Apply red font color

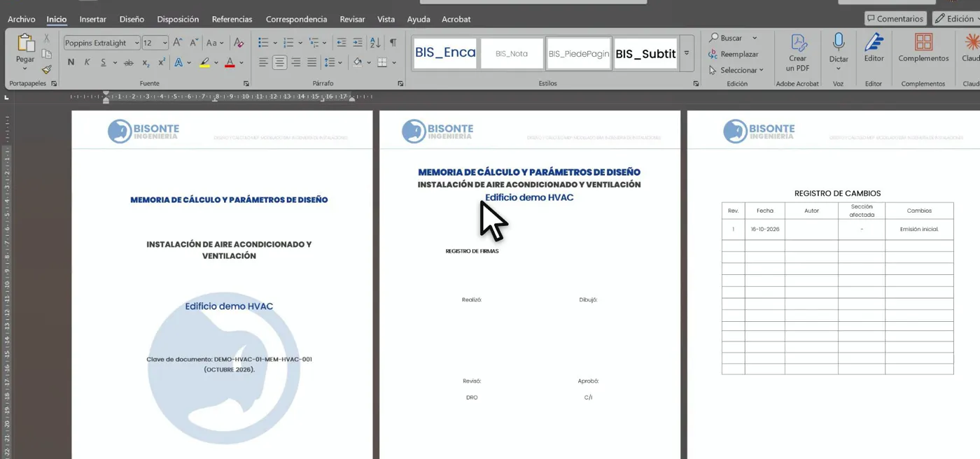[230, 62]
